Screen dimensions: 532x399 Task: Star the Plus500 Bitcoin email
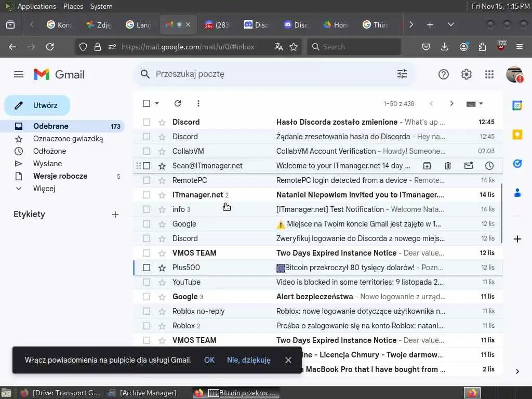pos(162,268)
